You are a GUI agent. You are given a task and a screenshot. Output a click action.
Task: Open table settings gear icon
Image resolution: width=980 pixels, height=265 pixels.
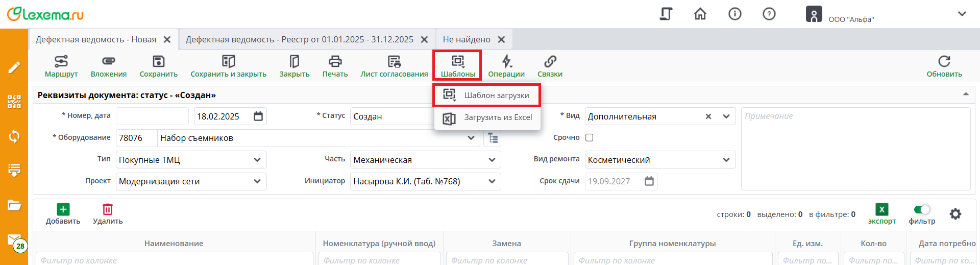[955, 214]
